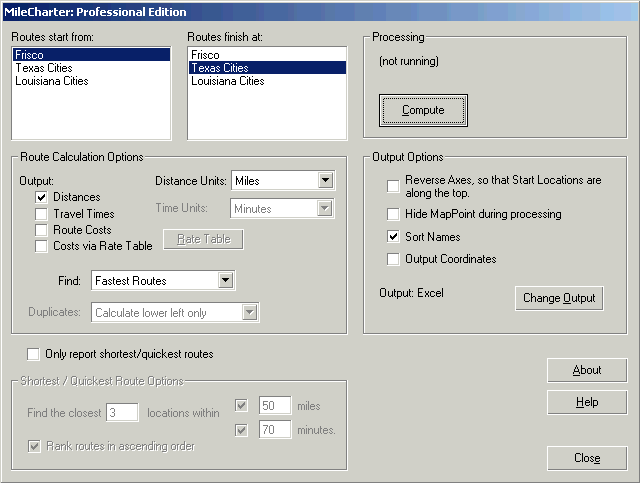Click the 50 miles input field
Viewport: 641px width, 484px height.
pos(275,406)
